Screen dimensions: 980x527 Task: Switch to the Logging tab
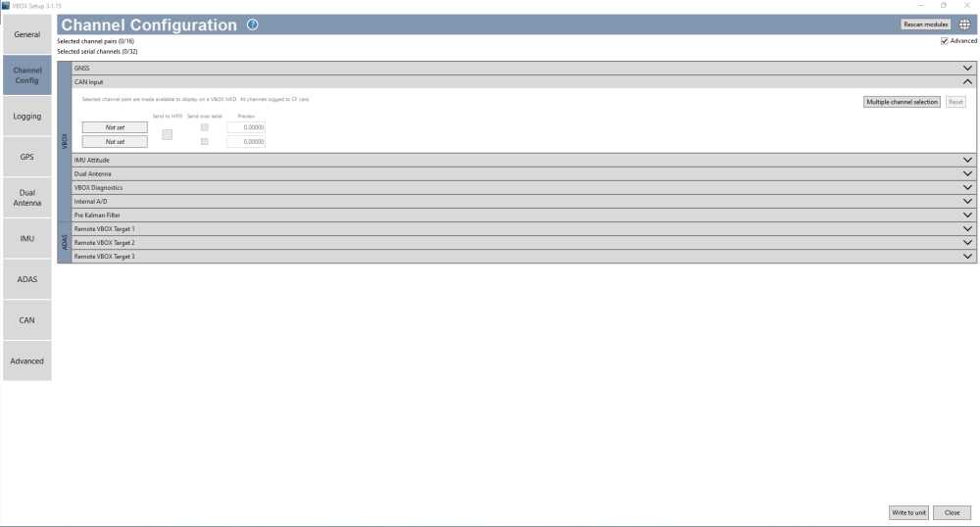26,117
